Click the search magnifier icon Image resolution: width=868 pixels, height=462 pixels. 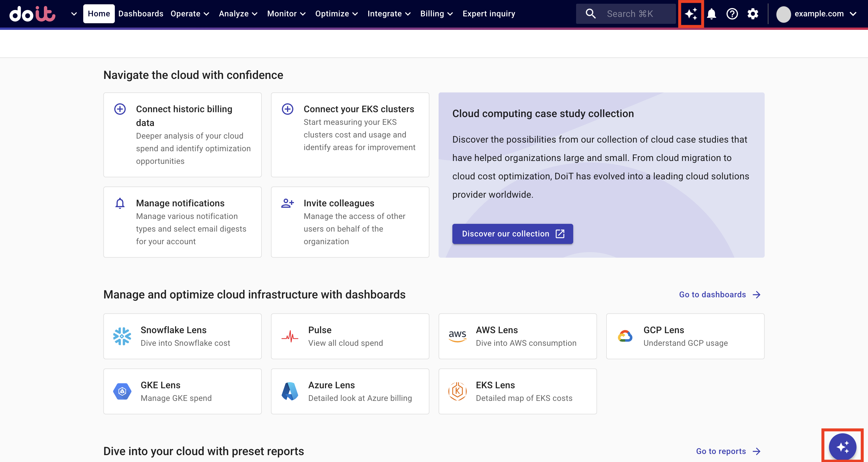[x=590, y=14]
